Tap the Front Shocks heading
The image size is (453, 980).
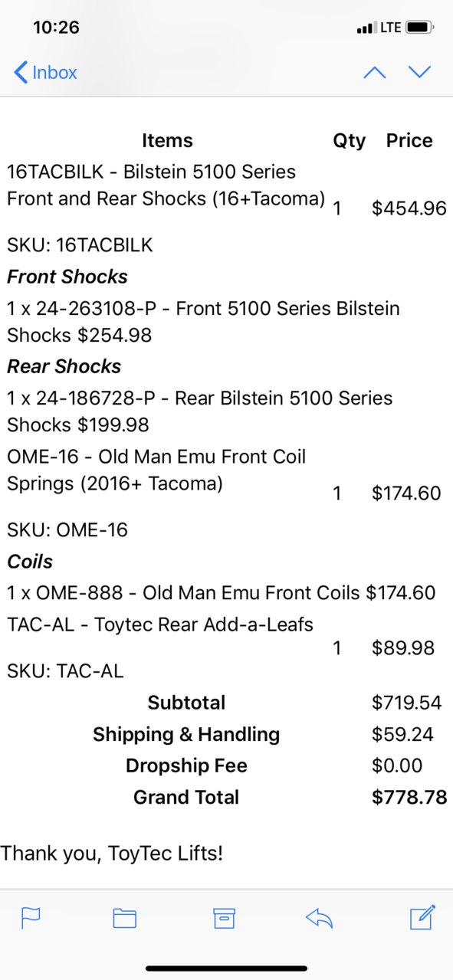click(x=67, y=277)
